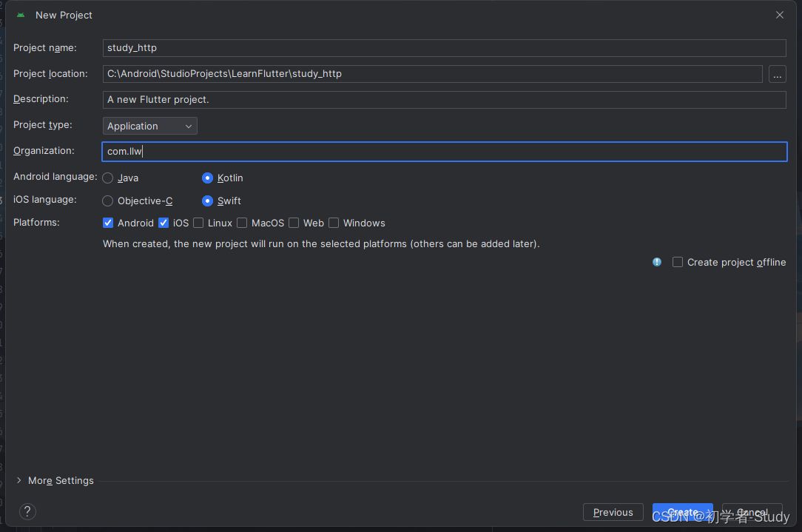Open the Project type dropdown

(150, 127)
